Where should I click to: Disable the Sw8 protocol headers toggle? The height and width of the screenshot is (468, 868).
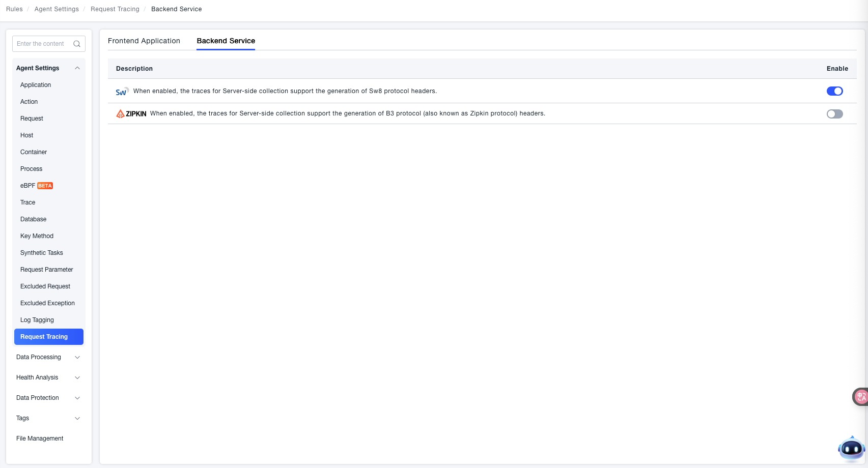(x=834, y=91)
